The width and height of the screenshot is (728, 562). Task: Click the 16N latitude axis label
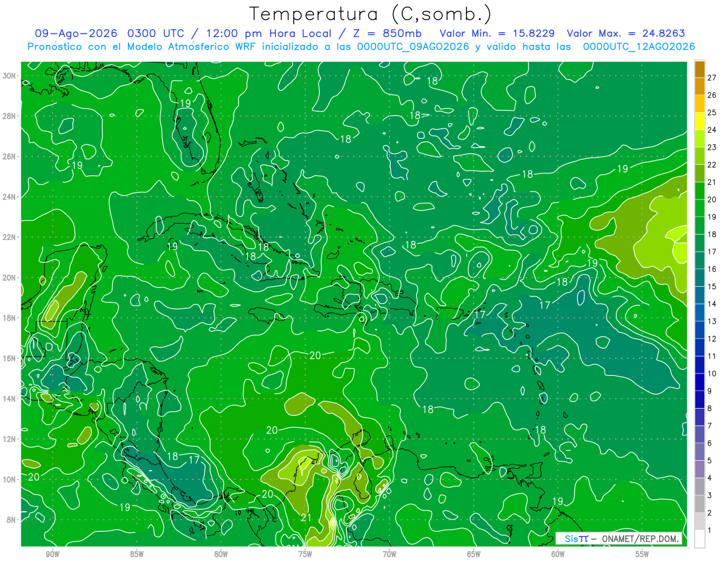[x=8, y=358]
